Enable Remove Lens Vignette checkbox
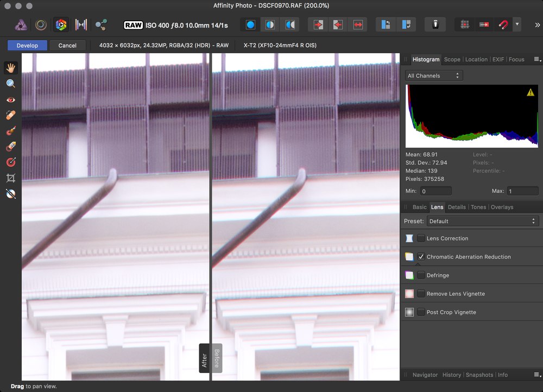 click(x=421, y=294)
